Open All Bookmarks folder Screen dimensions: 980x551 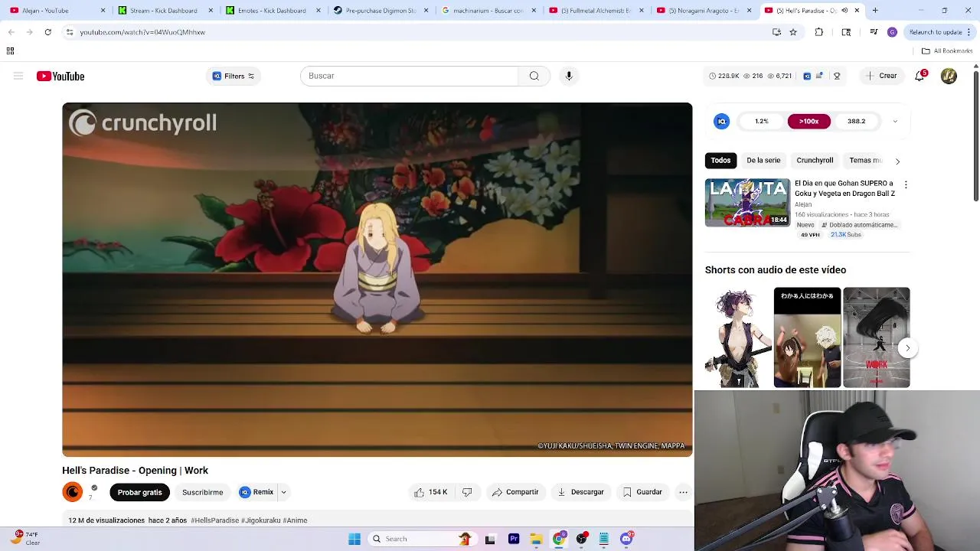point(947,51)
